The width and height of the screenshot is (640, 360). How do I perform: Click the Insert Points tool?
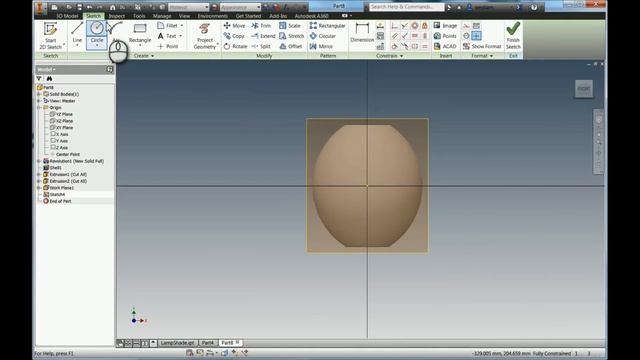445,36
